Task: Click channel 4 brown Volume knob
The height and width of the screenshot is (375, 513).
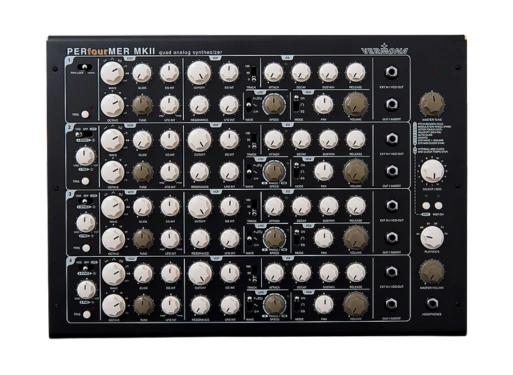Action: tap(356, 304)
